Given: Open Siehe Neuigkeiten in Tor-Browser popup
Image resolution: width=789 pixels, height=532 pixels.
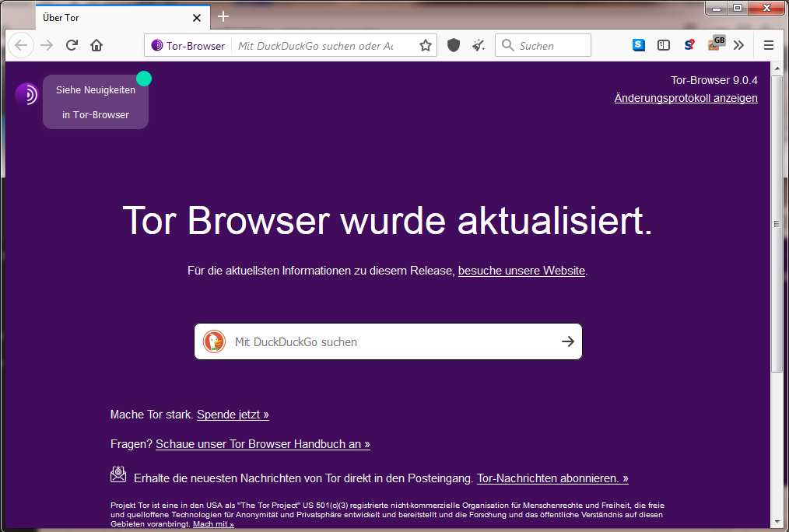Looking at the screenshot, I should click(x=96, y=102).
